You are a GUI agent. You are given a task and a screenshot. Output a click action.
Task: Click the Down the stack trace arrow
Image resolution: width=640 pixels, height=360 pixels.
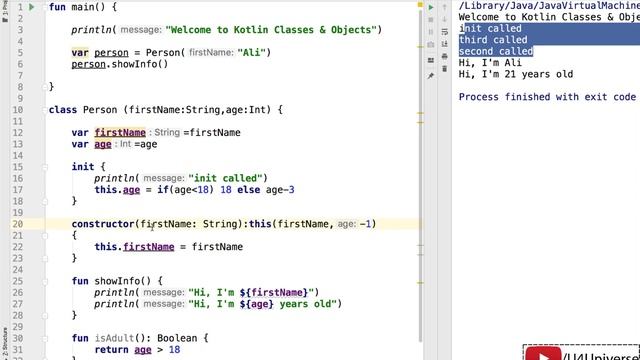(444, 19)
